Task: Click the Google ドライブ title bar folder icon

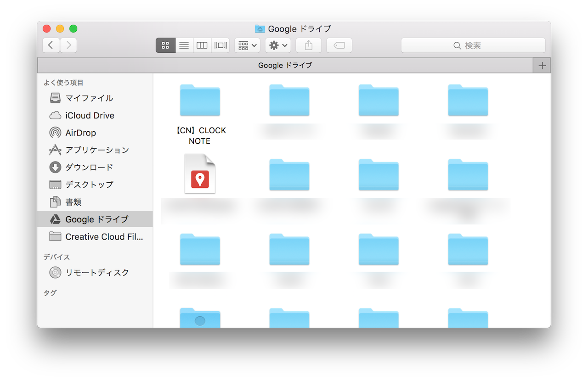Action: (260, 29)
